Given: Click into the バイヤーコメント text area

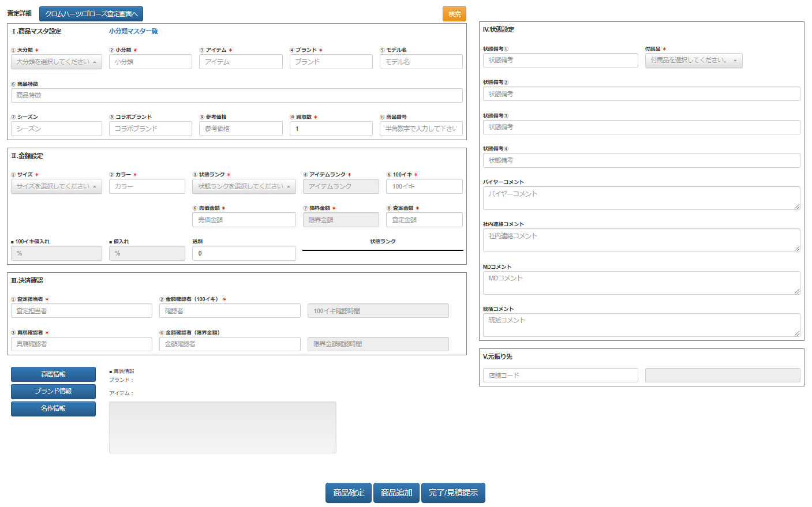Looking at the screenshot, I should (x=641, y=198).
